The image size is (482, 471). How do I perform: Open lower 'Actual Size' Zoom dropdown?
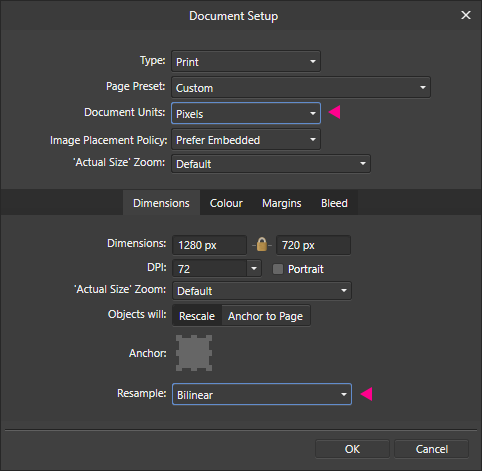point(262,291)
